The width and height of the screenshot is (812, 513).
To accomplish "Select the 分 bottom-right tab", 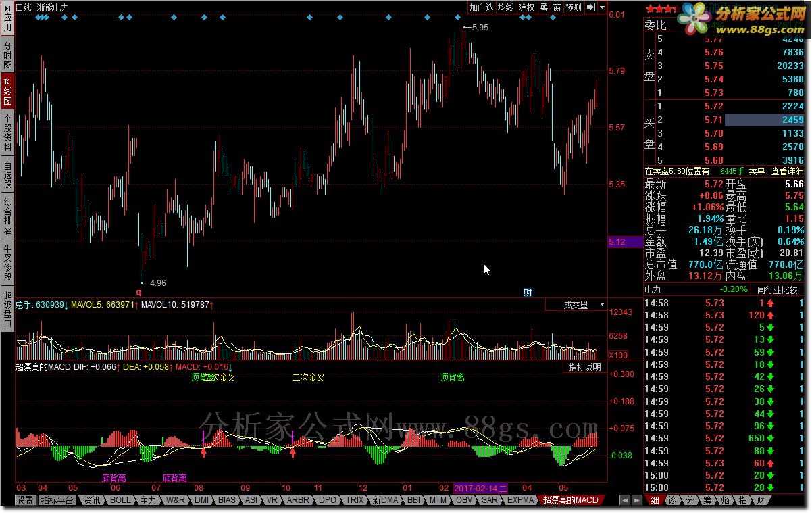I will [690, 500].
